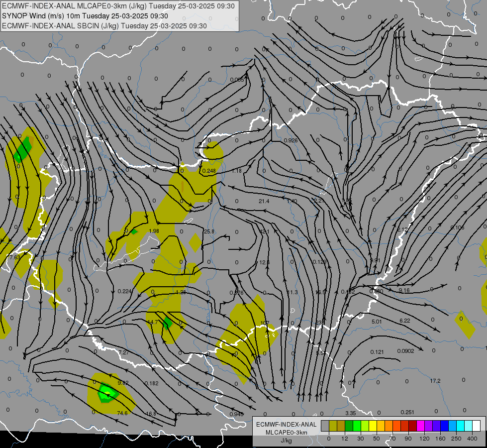Click the data value 12.4

point(264,262)
